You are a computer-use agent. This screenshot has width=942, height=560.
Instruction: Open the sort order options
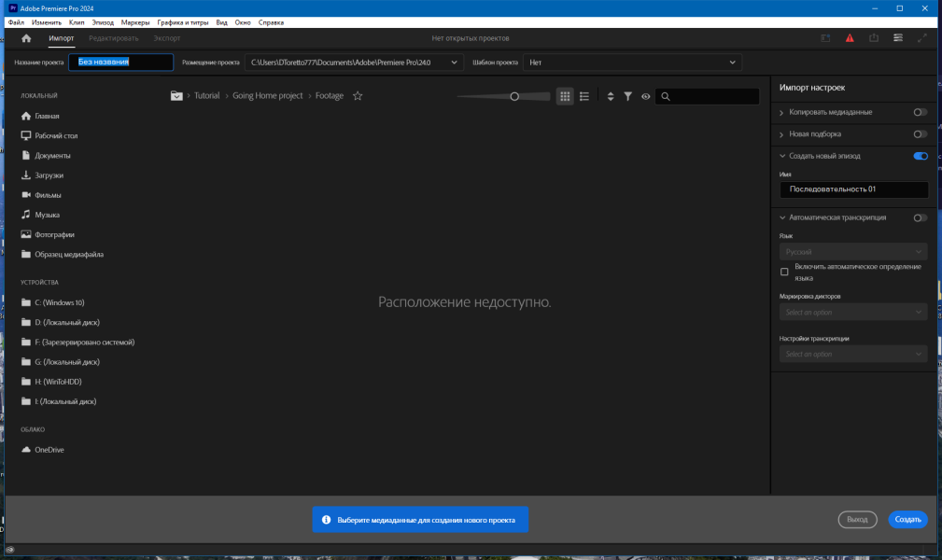(611, 96)
